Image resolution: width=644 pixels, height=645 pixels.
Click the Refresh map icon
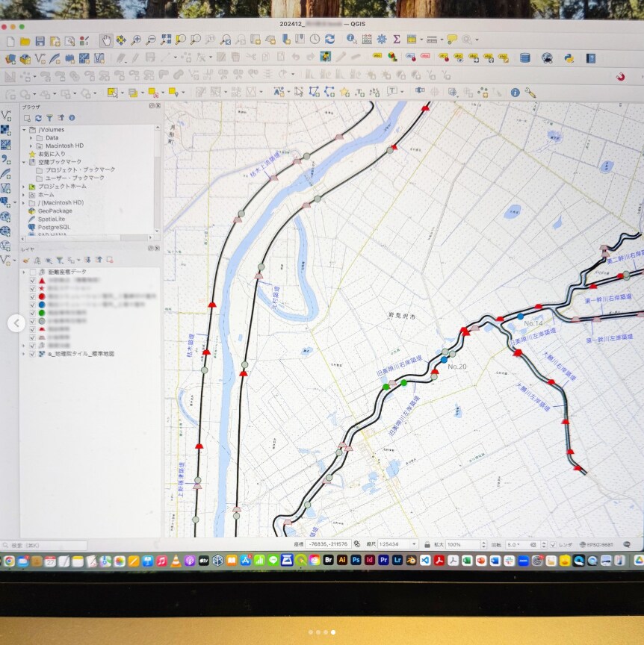(x=329, y=39)
